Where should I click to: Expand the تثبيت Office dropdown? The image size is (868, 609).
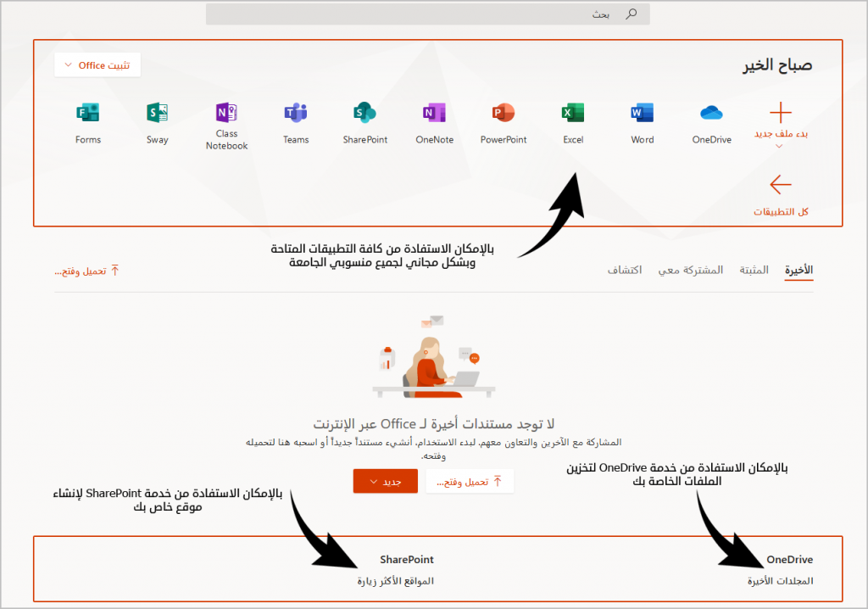(97, 65)
